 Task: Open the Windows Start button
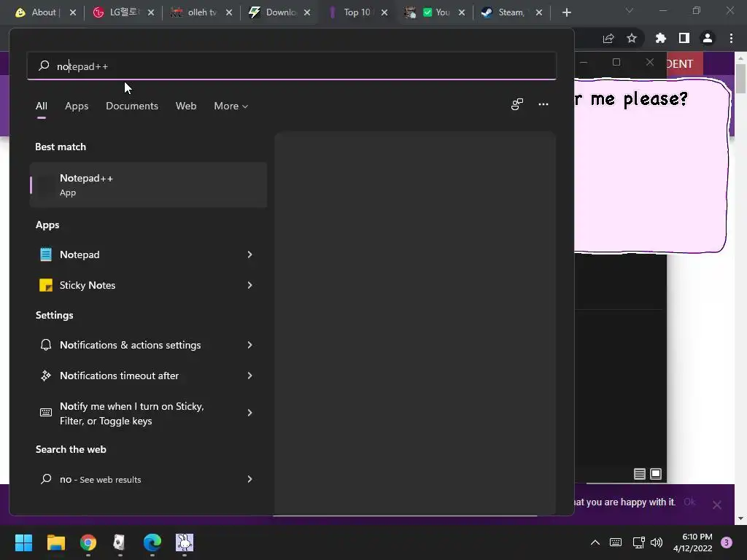24,542
